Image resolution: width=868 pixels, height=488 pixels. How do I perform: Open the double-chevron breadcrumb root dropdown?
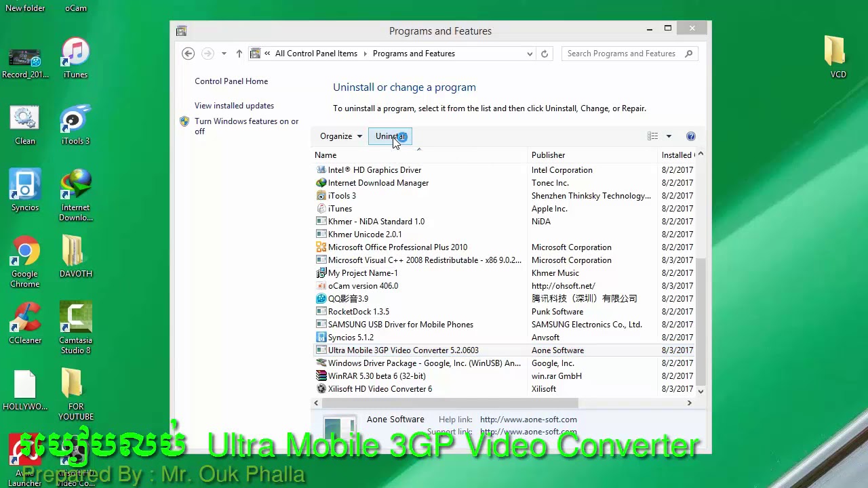268,54
